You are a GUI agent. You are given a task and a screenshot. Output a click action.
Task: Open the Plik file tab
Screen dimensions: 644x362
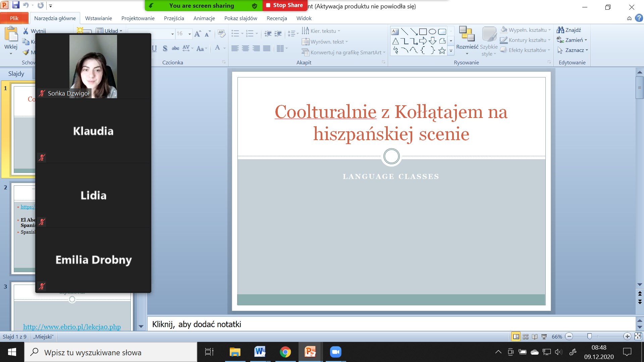point(14,18)
